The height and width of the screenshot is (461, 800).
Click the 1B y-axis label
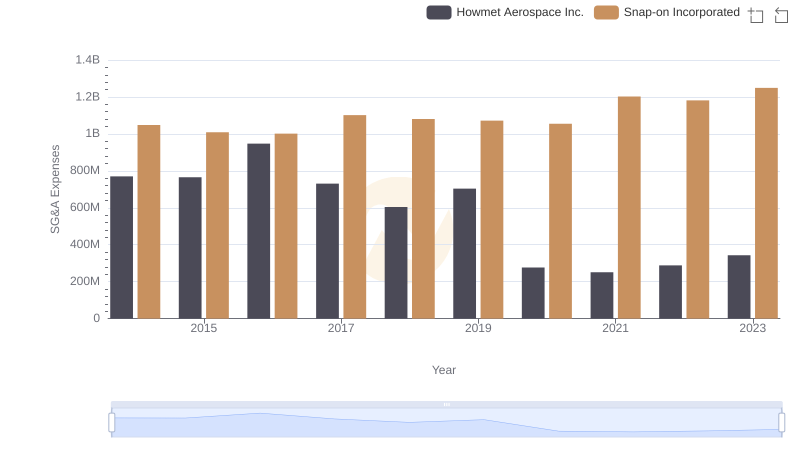[x=92, y=134]
